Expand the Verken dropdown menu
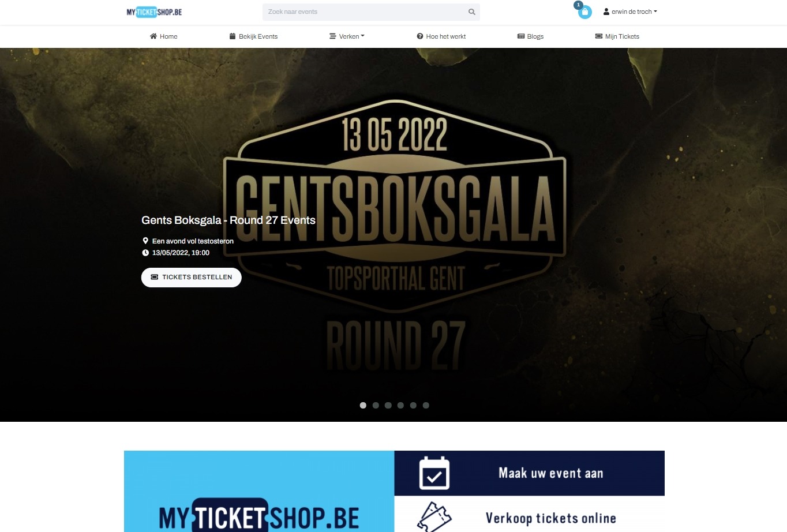The image size is (787, 532). 347,36
